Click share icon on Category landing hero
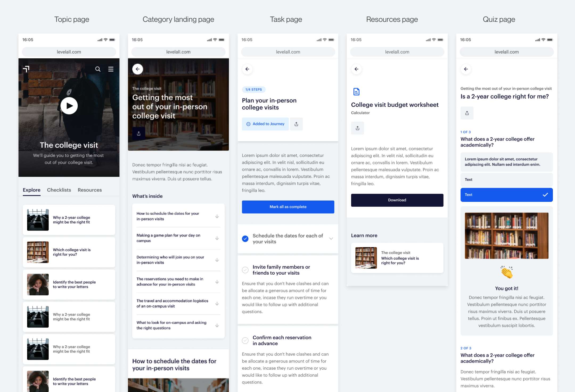Image resolution: width=575 pixels, height=392 pixels. tap(139, 133)
